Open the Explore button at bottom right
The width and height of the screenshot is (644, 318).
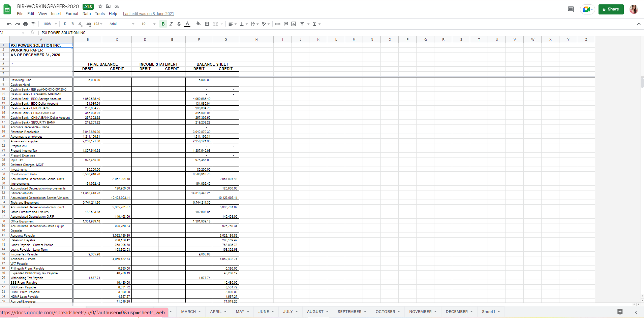[x=620, y=312]
